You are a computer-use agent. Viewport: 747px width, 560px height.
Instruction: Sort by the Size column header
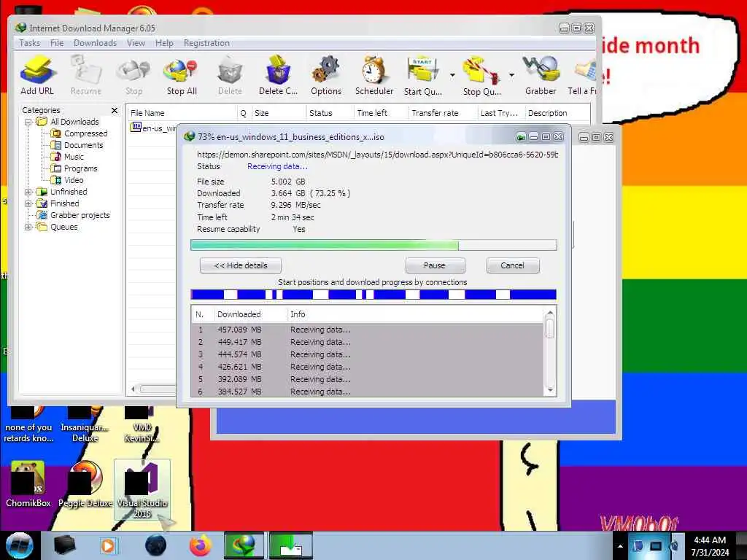(278, 113)
